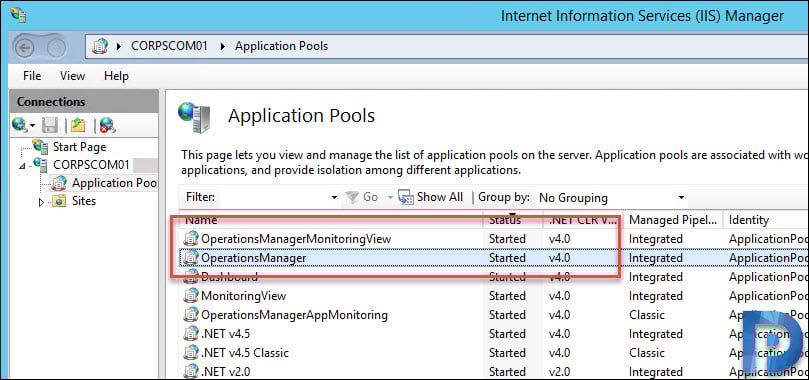Screen dimensions: 809x380
Task: Click the Delete Connection icon
Action: [x=107, y=125]
